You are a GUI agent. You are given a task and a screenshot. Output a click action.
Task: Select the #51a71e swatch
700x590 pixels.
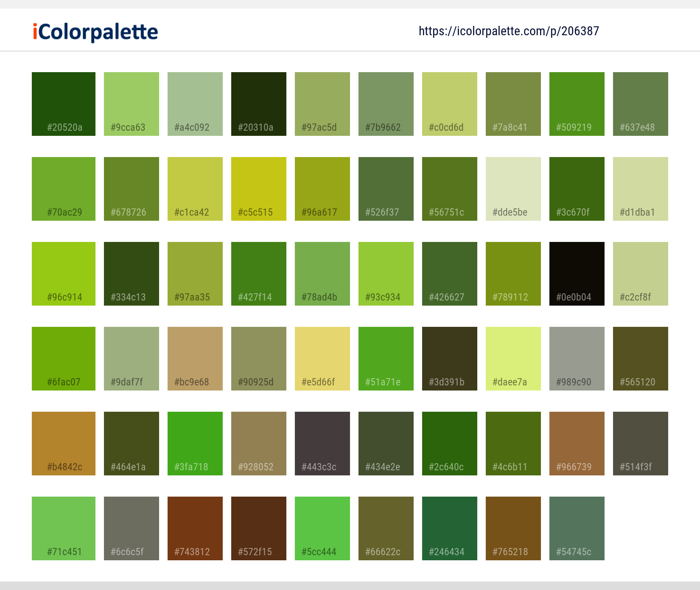click(386, 359)
